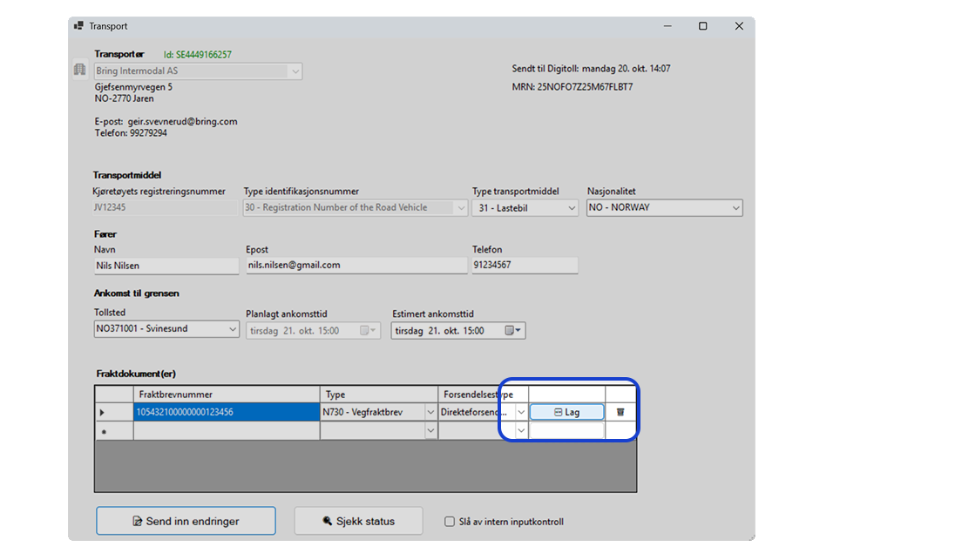Click the Lag button in the row
The width and height of the screenshot is (962, 560).
pos(567,412)
